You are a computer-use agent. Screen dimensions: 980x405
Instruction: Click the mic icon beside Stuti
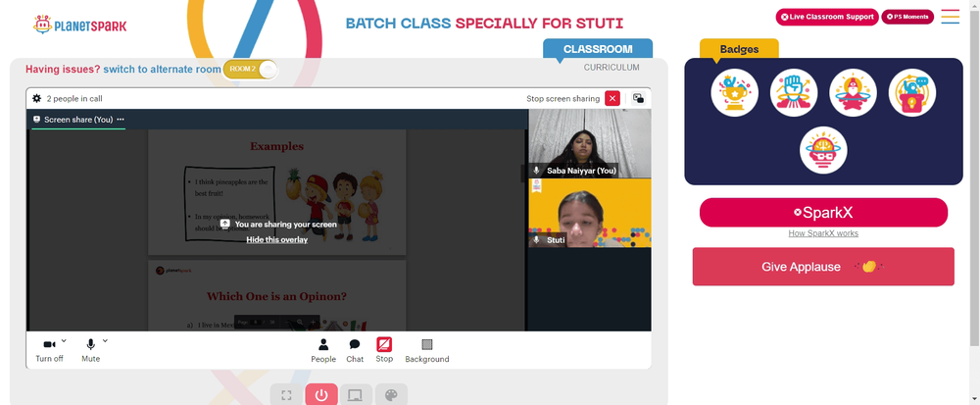[536, 240]
